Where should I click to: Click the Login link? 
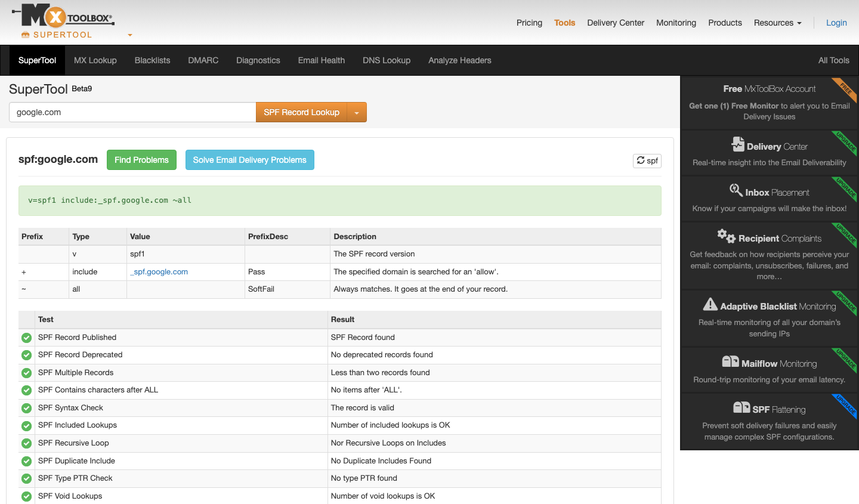(836, 23)
